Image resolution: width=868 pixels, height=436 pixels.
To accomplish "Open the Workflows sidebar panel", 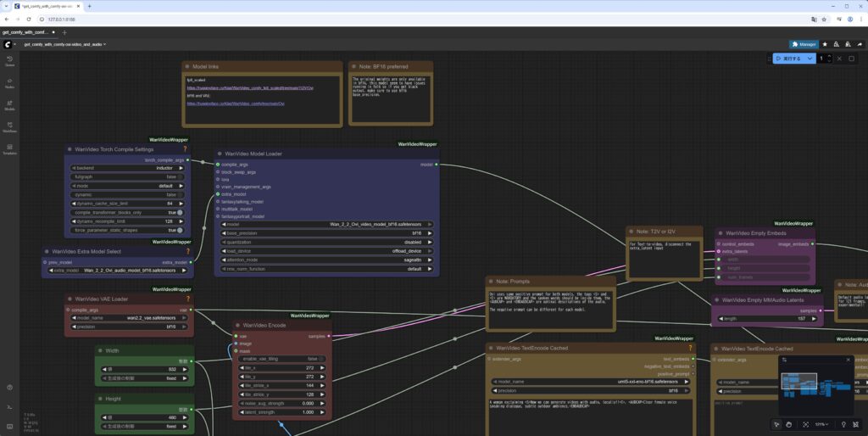I will point(9,127).
